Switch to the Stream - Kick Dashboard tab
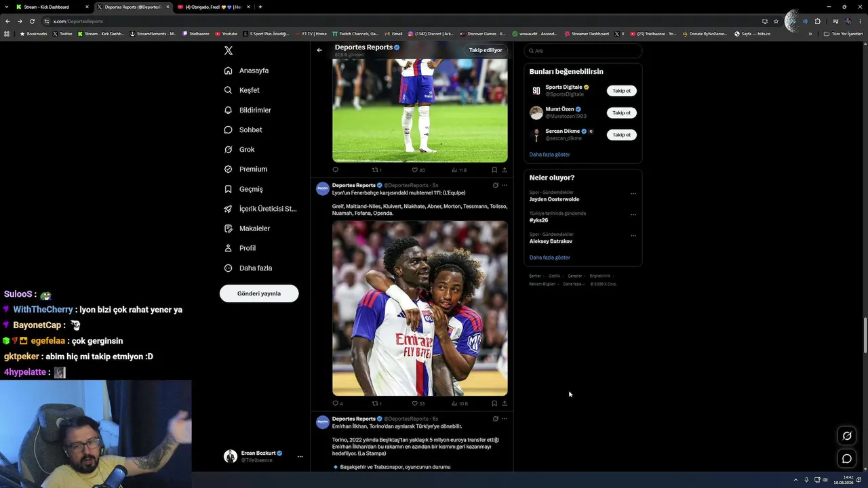868x488 pixels. click(53, 7)
